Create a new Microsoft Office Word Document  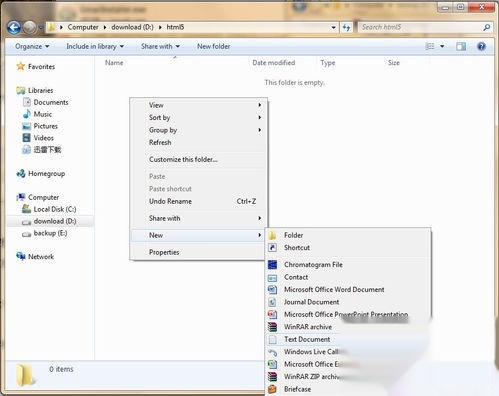348,290
